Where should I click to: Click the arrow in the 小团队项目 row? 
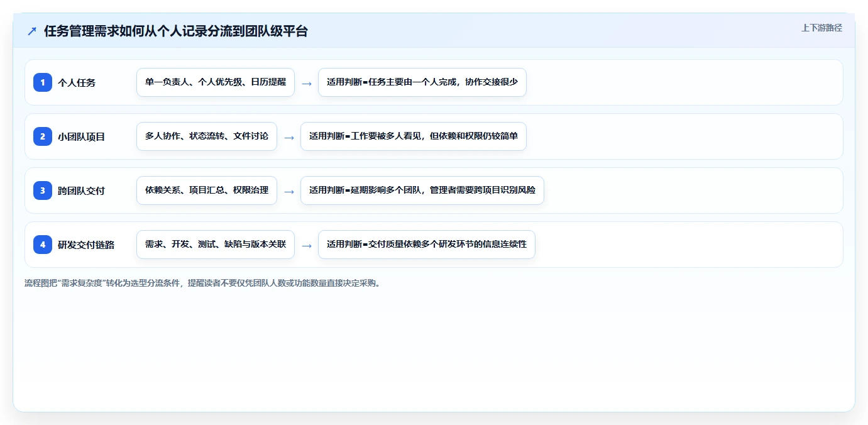pos(289,137)
